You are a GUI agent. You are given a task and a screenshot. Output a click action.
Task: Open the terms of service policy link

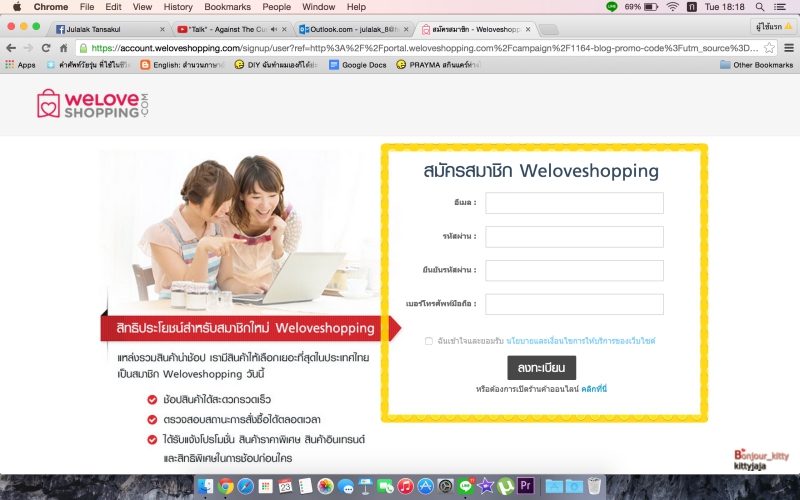pos(581,341)
